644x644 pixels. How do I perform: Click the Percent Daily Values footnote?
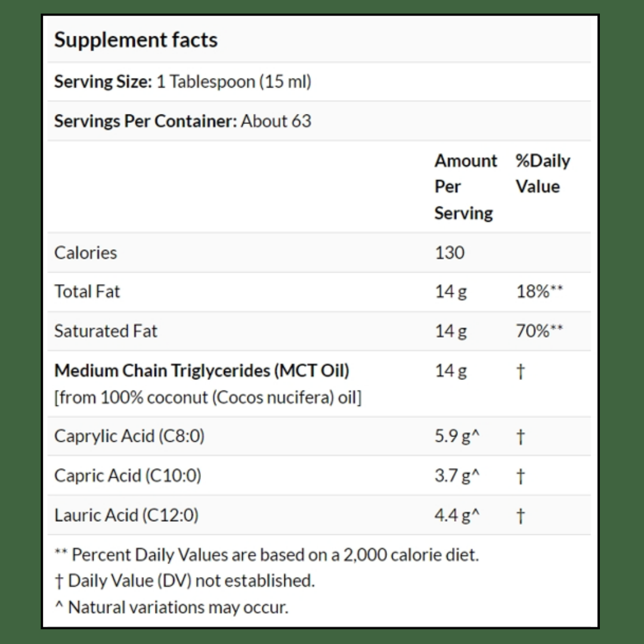click(x=266, y=555)
